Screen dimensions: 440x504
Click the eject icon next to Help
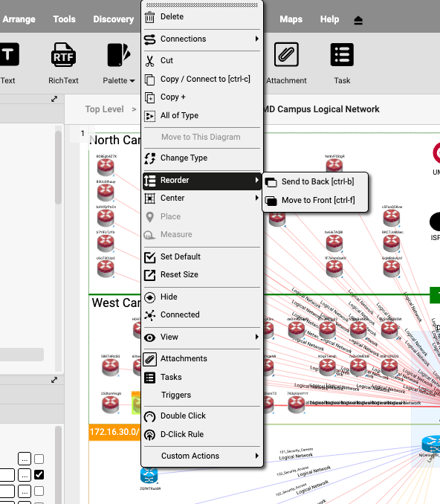[358, 20]
